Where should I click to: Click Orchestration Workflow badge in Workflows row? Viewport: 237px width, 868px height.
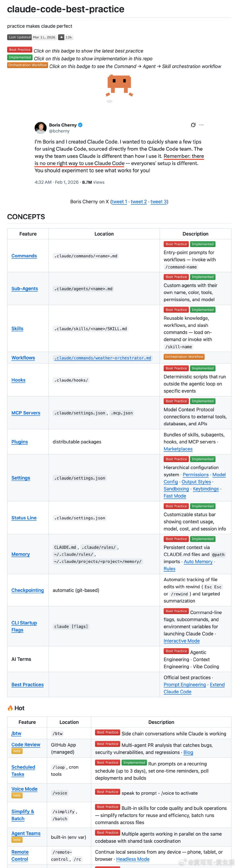[x=184, y=357]
